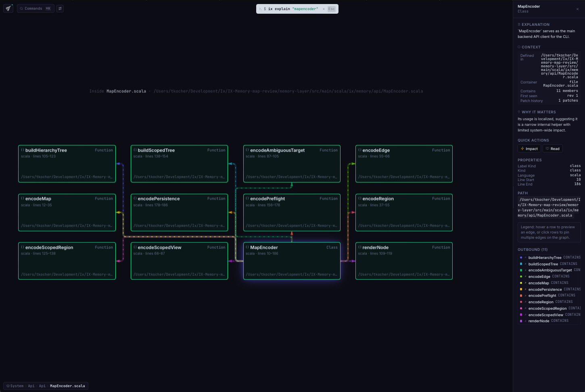The height and width of the screenshot is (392, 585).
Task: Click renderNode row in Outbound list
Action: pos(549,321)
